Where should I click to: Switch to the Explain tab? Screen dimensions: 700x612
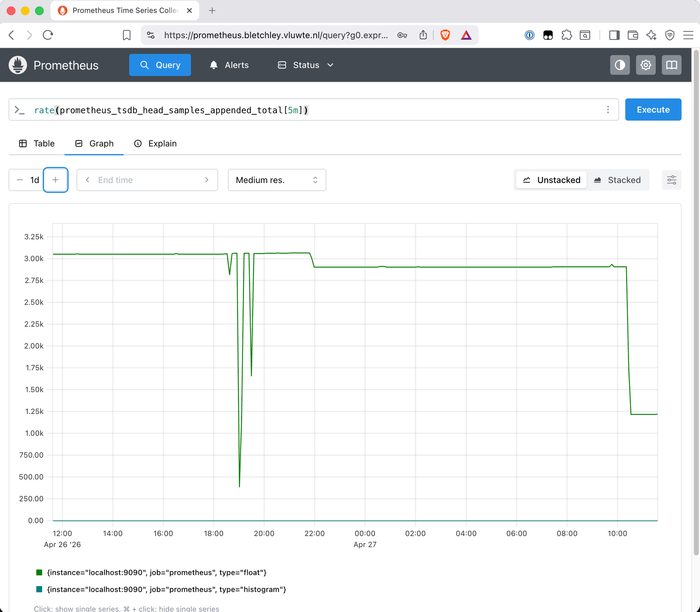[x=155, y=143]
